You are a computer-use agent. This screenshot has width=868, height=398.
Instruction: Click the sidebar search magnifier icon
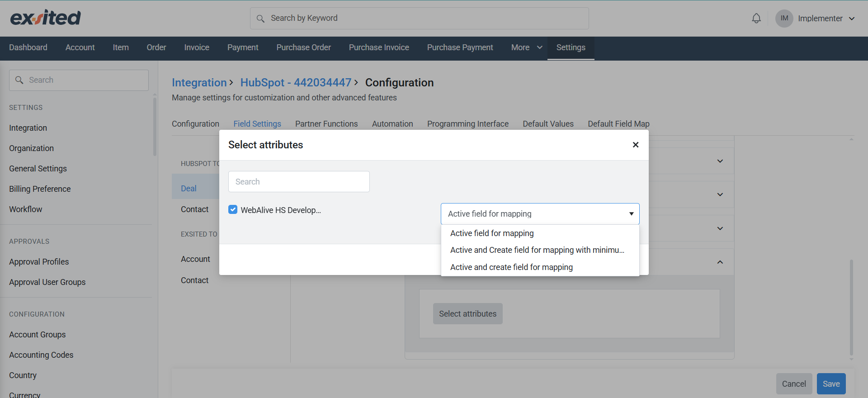tap(19, 80)
